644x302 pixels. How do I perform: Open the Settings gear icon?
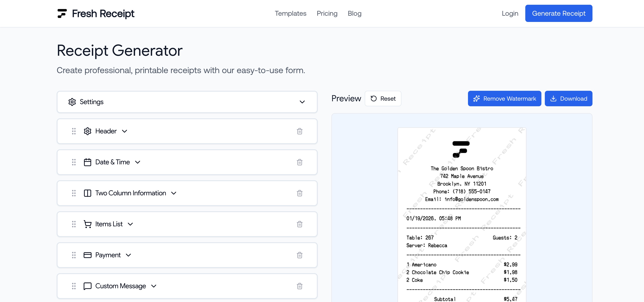[72, 102]
